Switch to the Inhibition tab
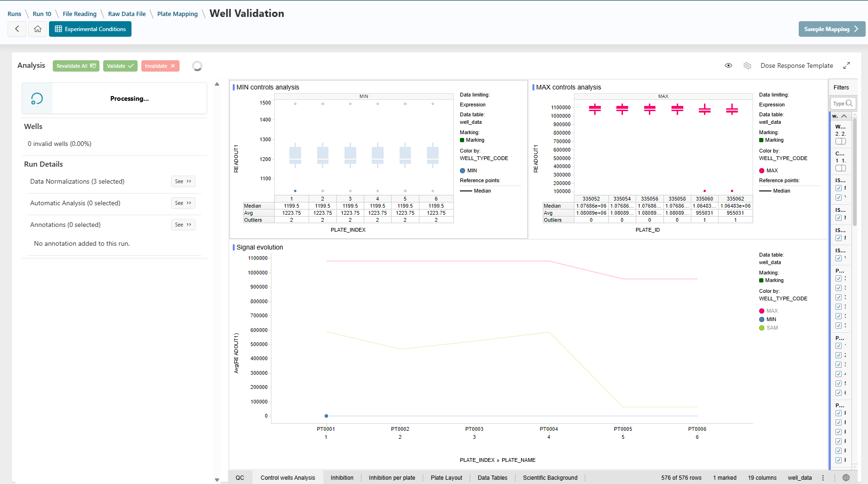 (x=342, y=477)
